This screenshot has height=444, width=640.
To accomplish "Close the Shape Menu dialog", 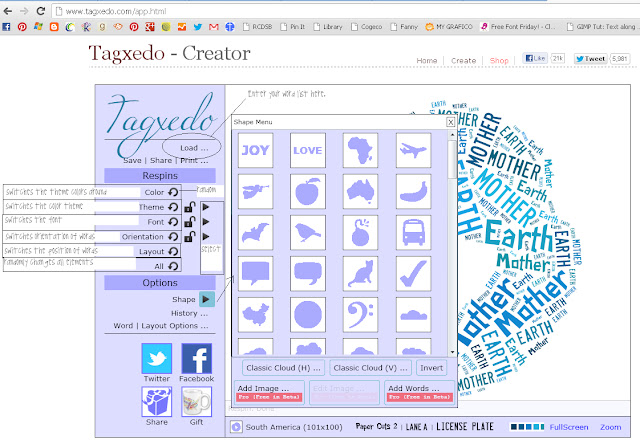I will [x=451, y=122].
